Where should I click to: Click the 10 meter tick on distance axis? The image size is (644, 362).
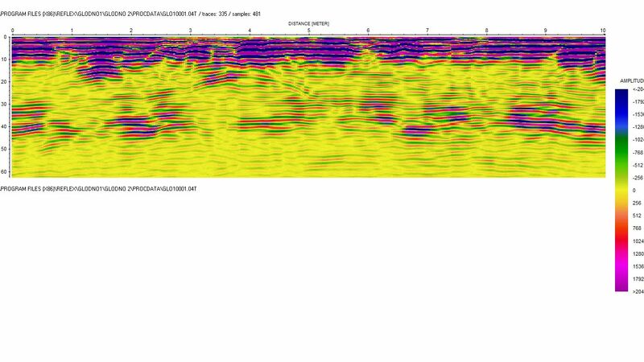pos(603,31)
